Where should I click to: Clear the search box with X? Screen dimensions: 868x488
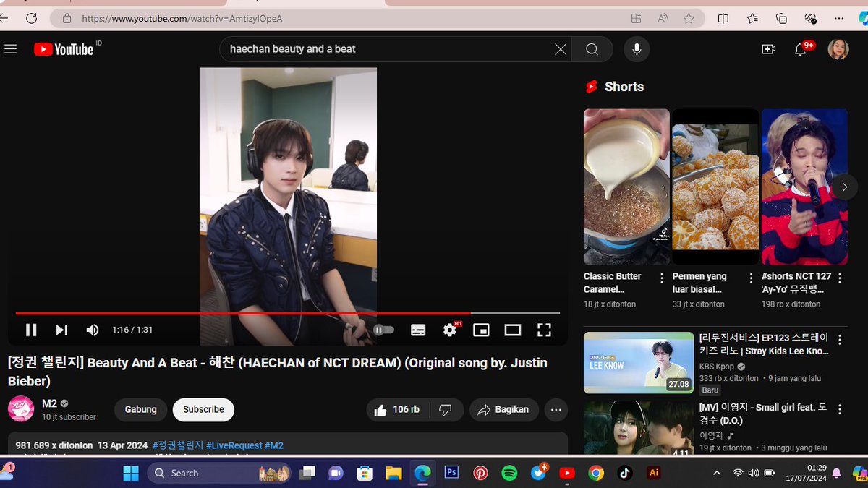[x=561, y=49]
